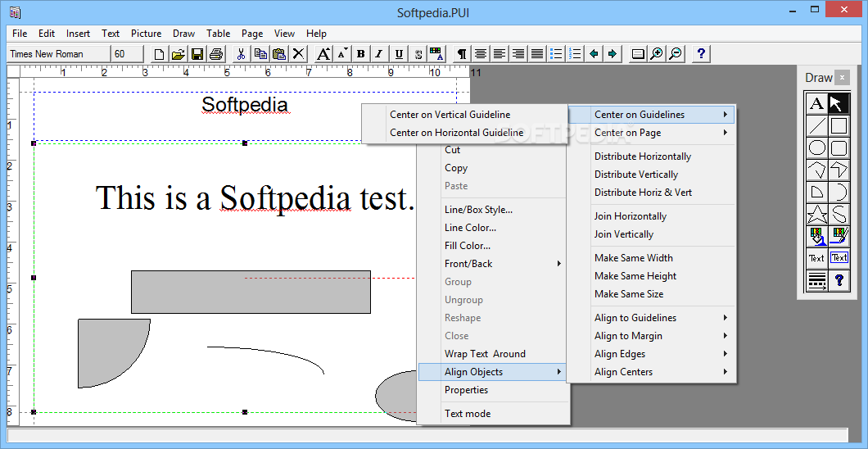Toggle underline formatting
Viewport: 868px width, 449px height.
click(x=399, y=54)
